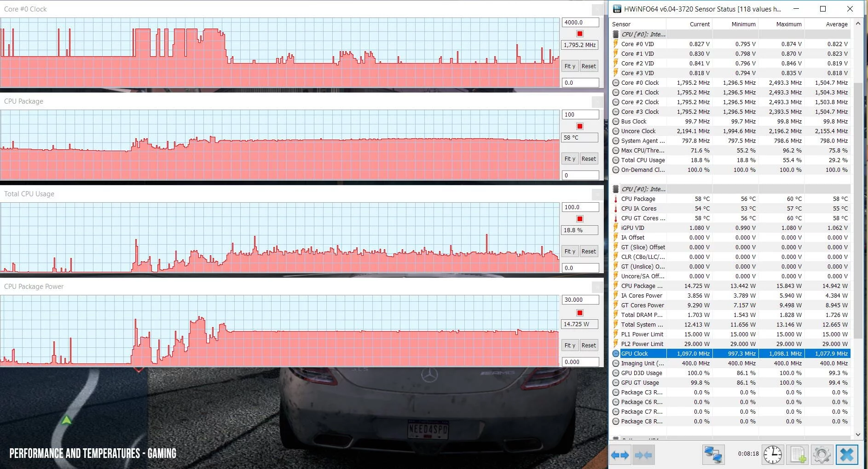868x469 pixels.
Task: Click the icon beside Package C3 row
Action: coord(616,392)
